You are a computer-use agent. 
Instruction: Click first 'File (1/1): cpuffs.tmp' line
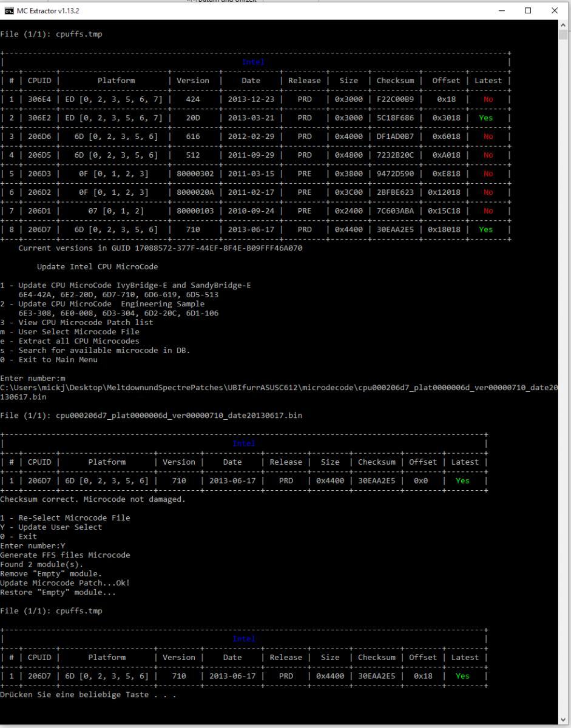pos(51,34)
